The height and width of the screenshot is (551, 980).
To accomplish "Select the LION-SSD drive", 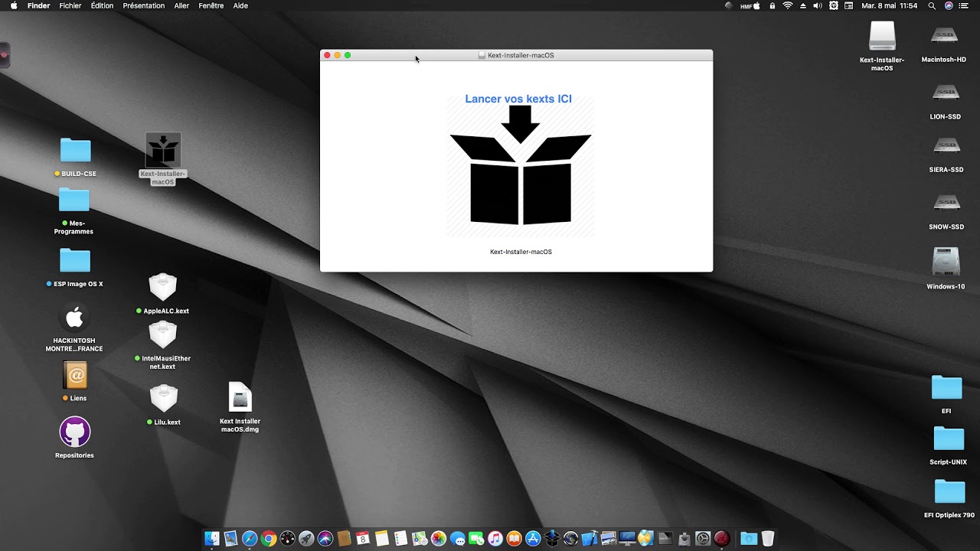I will click(x=945, y=93).
